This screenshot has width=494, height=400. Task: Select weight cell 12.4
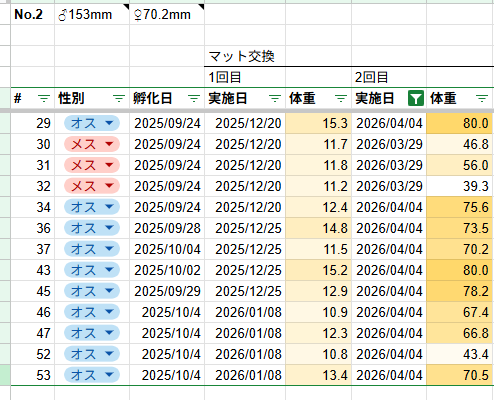click(318, 207)
